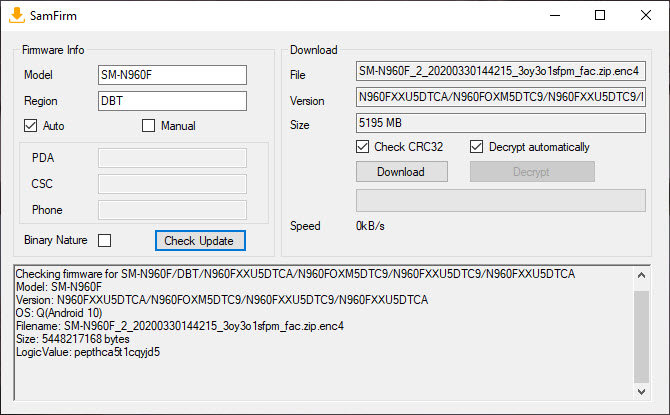Click the 'Model: SM-N960F' log line
Screen dimensions: 670x415
pyautogui.click(x=59, y=287)
